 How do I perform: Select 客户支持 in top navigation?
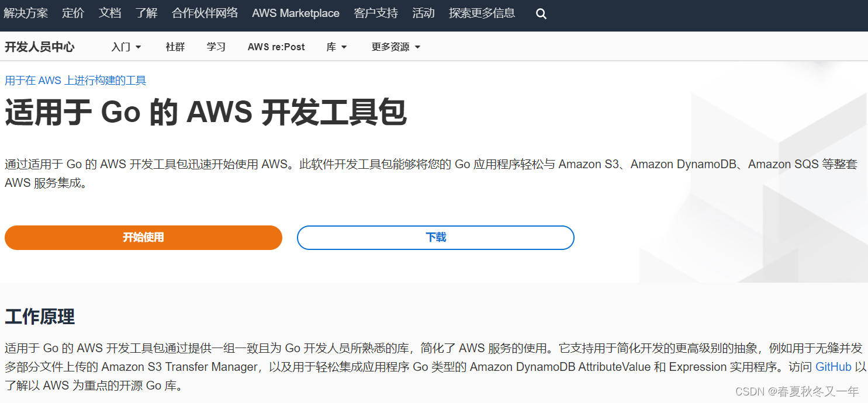(x=376, y=13)
